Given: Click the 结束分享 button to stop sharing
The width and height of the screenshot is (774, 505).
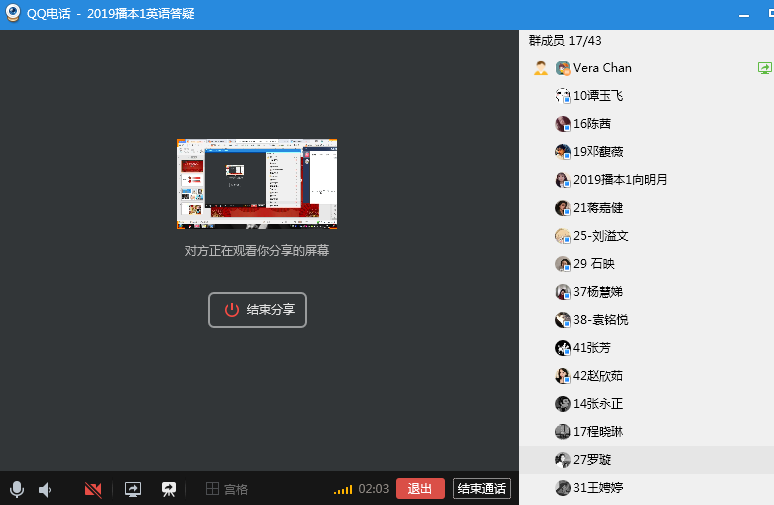Looking at the screenshot, I should tap(257, 310).
